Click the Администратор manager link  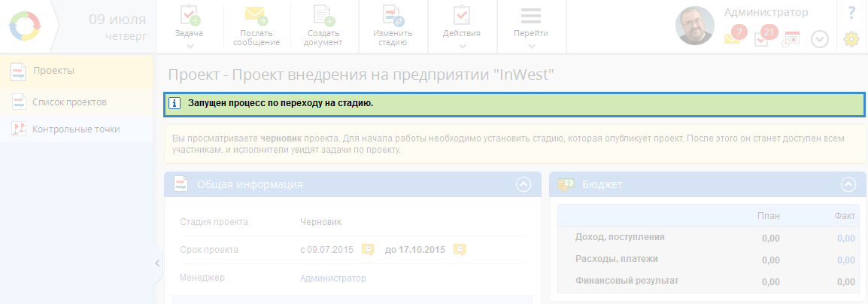point(332,278)
